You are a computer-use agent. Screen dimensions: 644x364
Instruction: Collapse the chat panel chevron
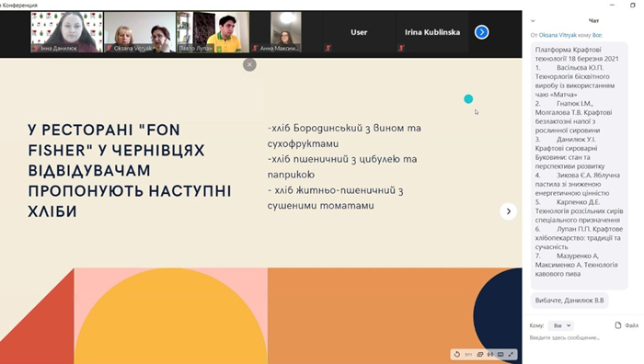click(533, 20)
